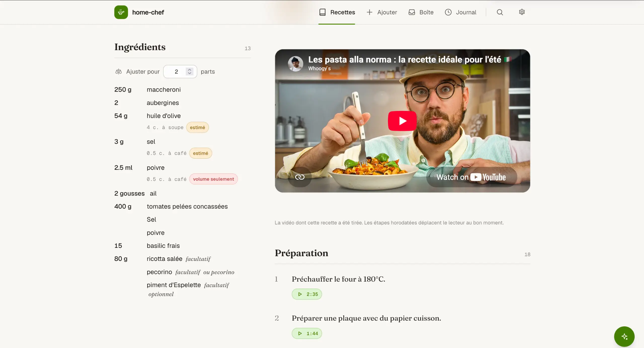Click the ingredient count 13
Image resolution: width=644 pixels, height=348 pixels.
click(x=248, y=48)
